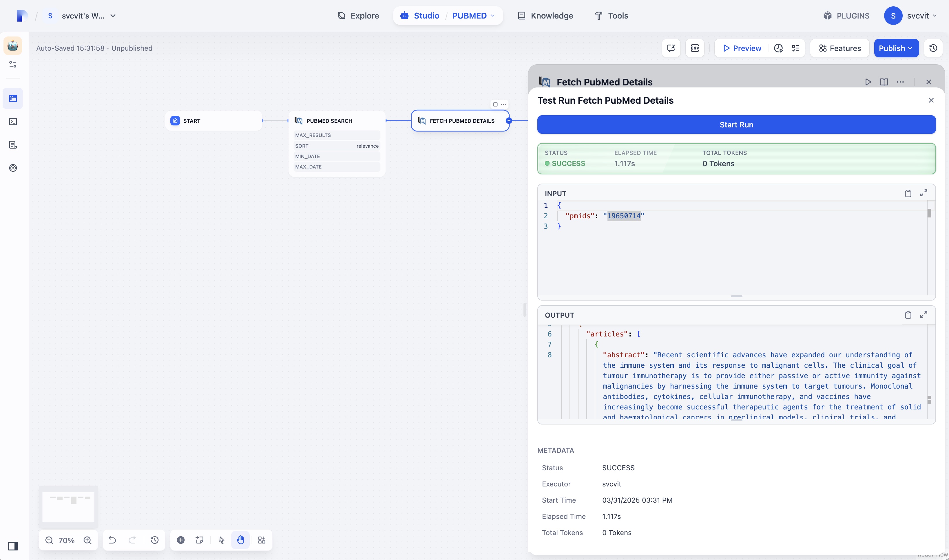Organize nodes with the grid layout icon

(x=262, y=540)
